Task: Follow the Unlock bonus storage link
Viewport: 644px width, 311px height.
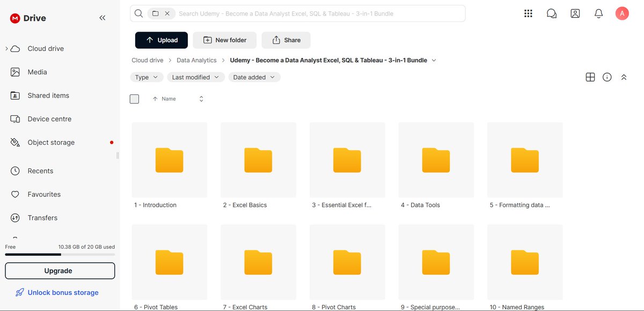Action: (x=63, y=293)
